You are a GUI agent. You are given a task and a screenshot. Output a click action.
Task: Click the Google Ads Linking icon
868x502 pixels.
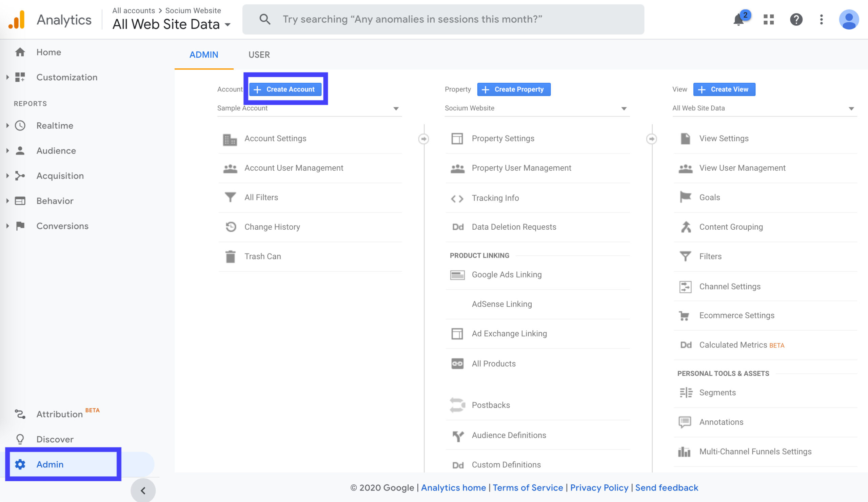(457, 275)
